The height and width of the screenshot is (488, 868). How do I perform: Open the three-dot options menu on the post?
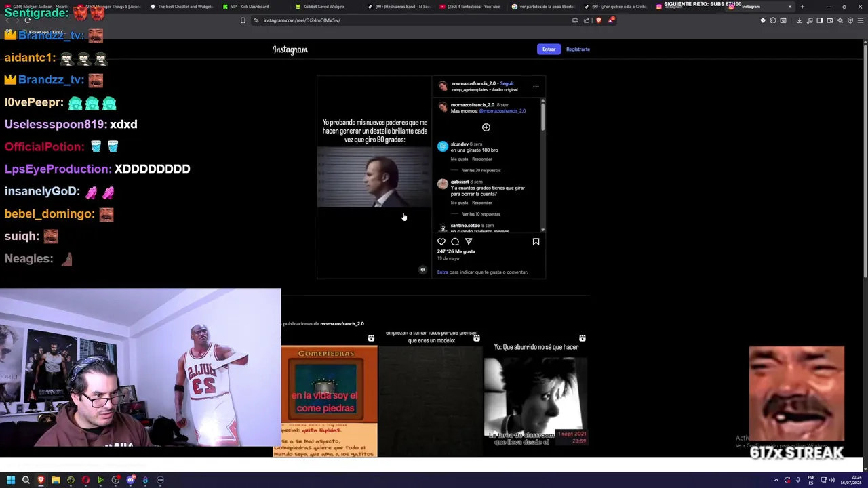coord(536,86)
